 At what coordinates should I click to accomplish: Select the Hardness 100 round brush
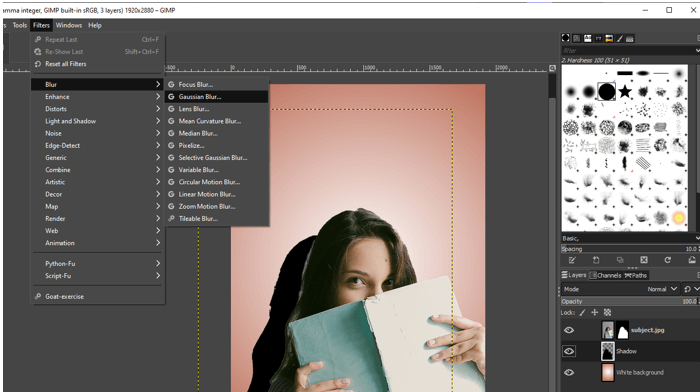[606, 92]
